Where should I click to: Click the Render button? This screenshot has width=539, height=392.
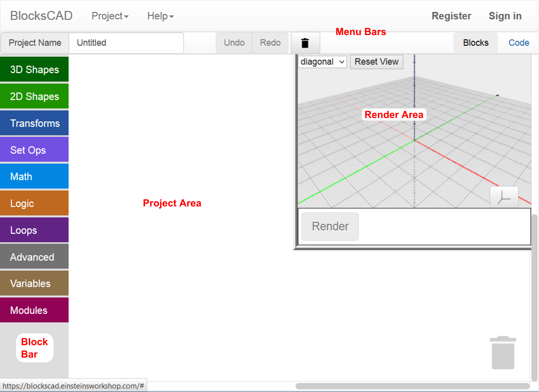[x=330, y=226]
